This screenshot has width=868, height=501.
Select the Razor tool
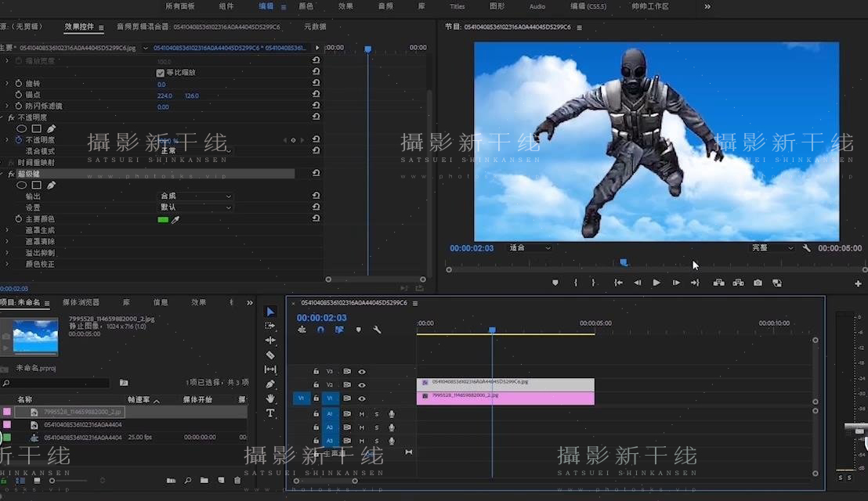(270, 355)
